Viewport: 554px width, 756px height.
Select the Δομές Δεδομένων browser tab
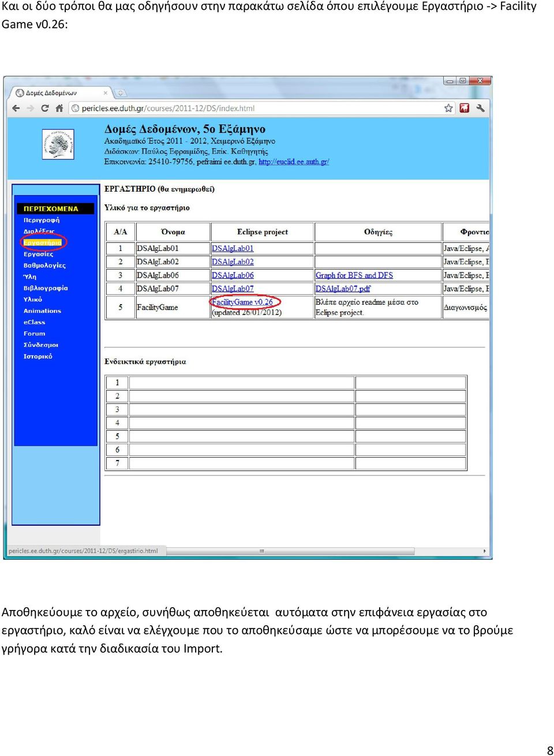point(60,92)
